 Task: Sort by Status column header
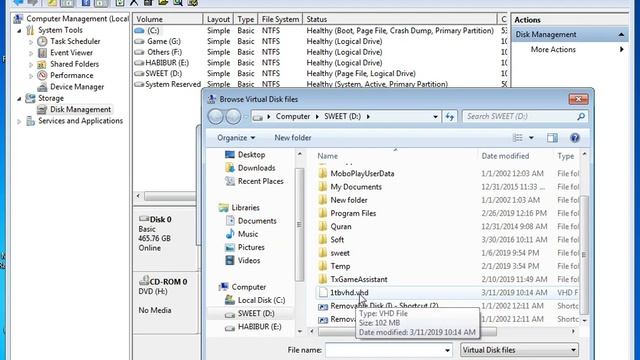click(400, 19)
